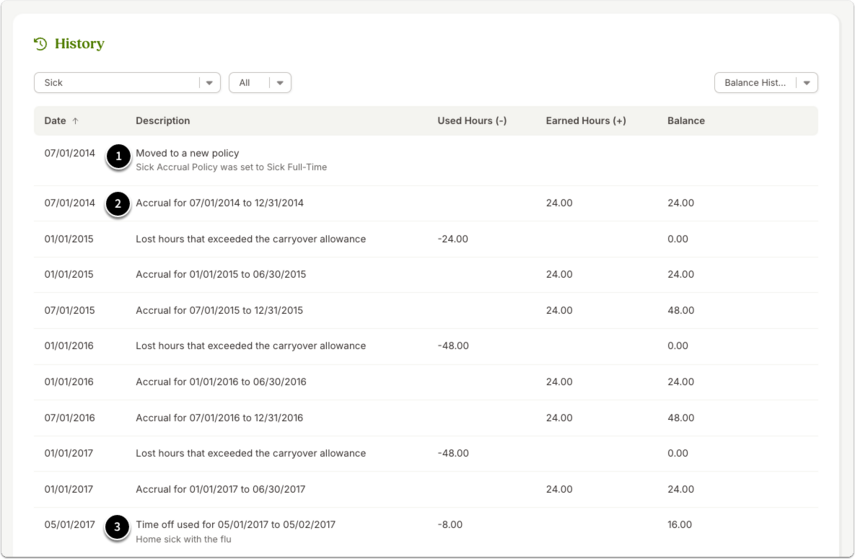Select 'Accrual for 01/01/2017 to 06/30/2017' row
855x559 pixels.
[426, 489]
